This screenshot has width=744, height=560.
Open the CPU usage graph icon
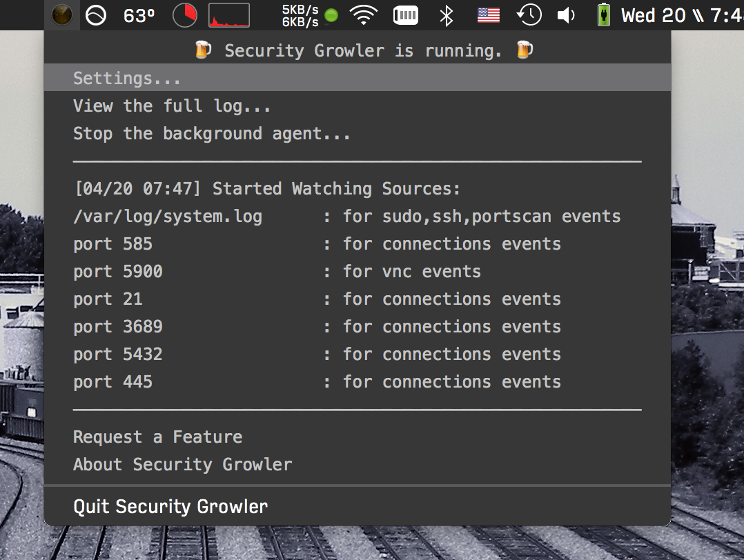tap(228, 14)
